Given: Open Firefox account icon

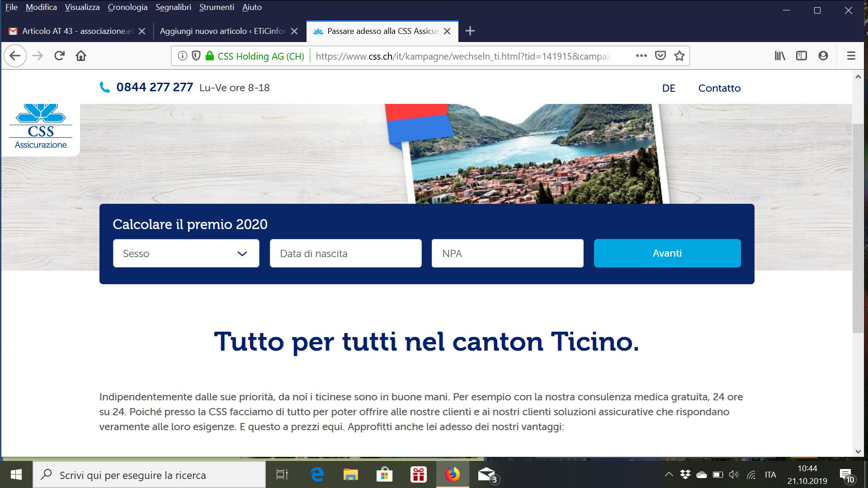Looking at the screenshot, I should click(823, 56).
